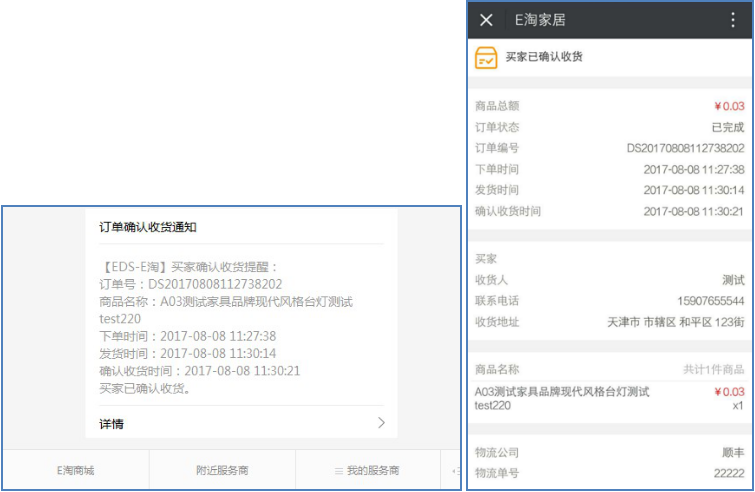The width and height of the screenshot is (755, 492).
Task: Click the 买家已确认收货 status header
Action: (544, 57)
